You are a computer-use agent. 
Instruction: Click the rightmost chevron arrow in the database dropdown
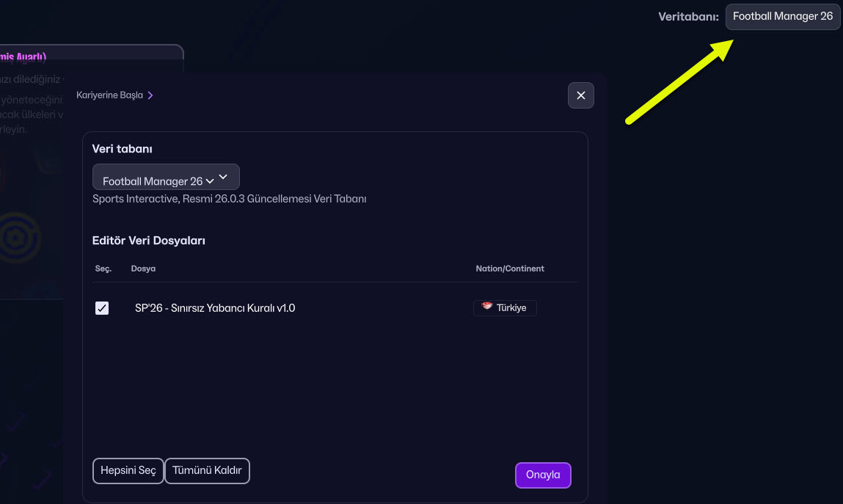(224, 177)
